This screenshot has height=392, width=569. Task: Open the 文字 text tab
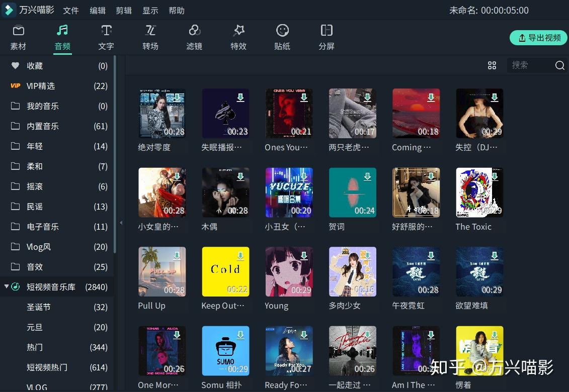(106, 38)
